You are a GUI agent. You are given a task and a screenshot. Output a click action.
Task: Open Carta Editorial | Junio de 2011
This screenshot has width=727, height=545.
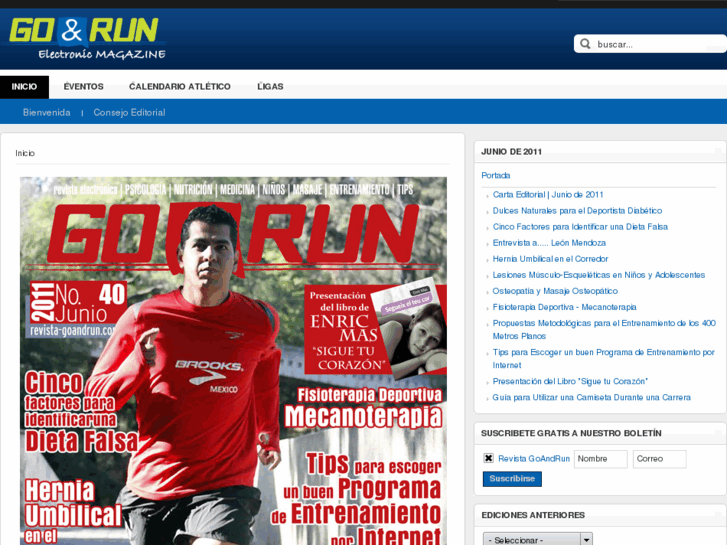(548, 195)
